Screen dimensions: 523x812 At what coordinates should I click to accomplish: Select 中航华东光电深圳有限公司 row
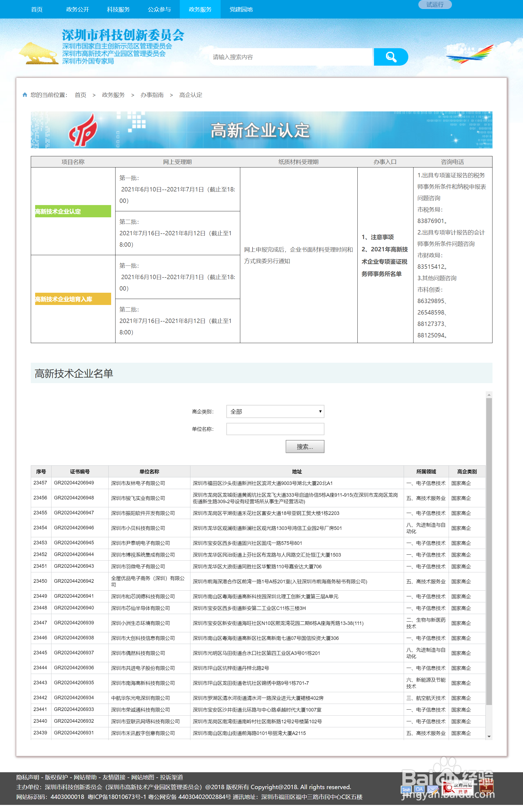[258, 698]
